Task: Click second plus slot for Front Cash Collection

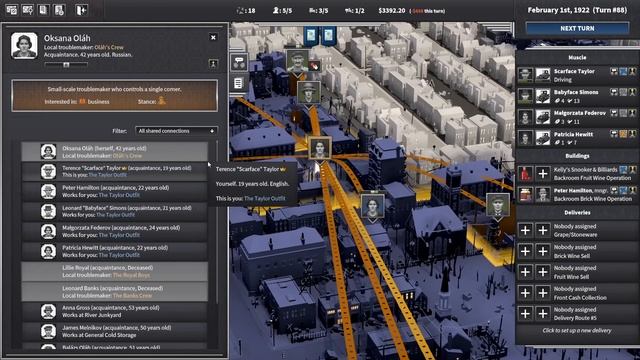Action: click(543, 293)
